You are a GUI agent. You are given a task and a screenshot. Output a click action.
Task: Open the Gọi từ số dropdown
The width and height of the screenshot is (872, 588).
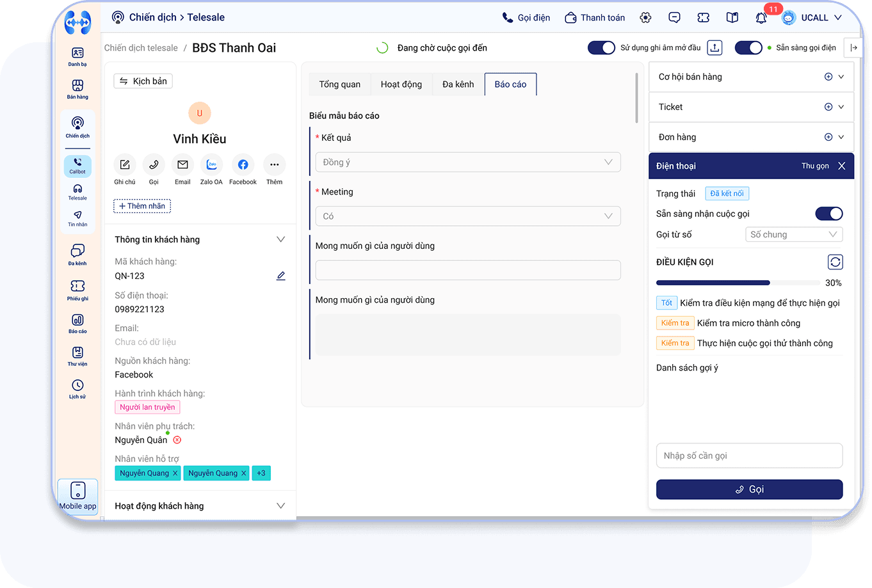(794, 235)
